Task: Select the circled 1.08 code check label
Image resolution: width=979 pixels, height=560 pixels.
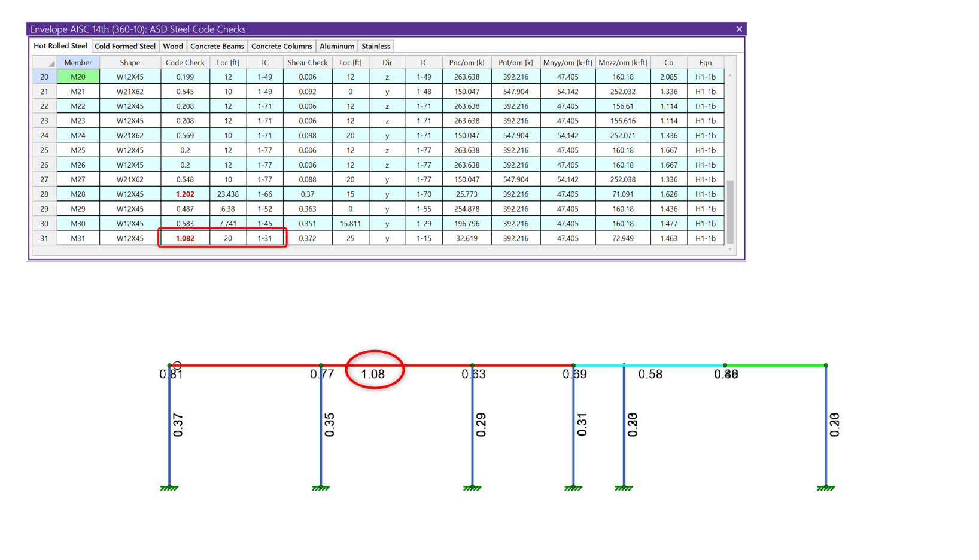Action: (373, 374)
